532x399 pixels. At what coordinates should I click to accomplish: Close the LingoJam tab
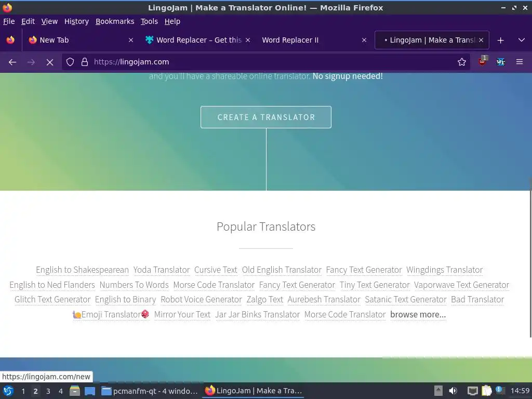(481, 40)
